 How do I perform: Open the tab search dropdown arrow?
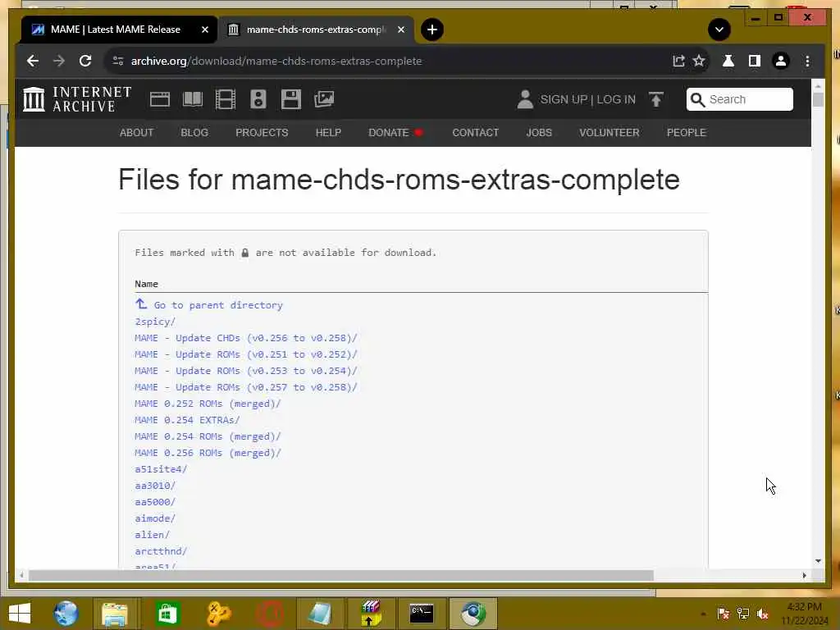tap(719, 30)
